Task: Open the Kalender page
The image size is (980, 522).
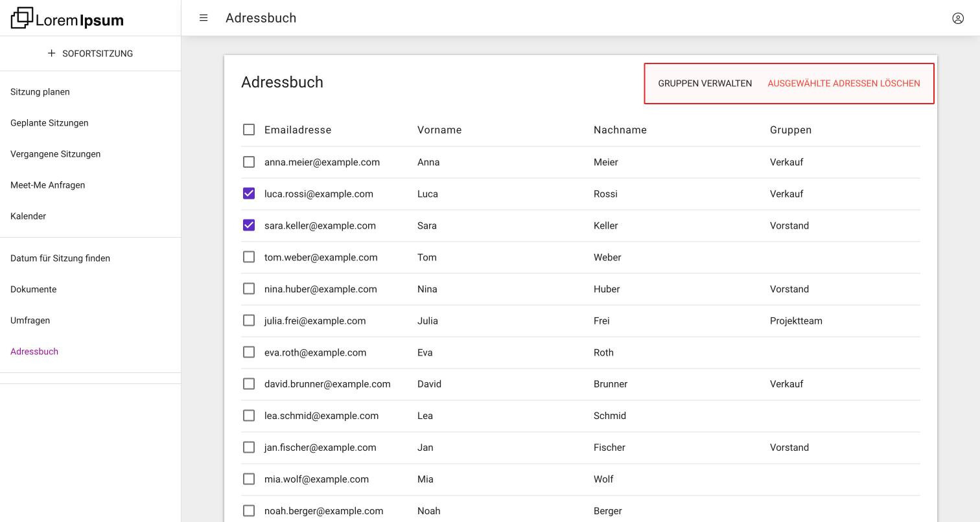Action: coord(28,216)
